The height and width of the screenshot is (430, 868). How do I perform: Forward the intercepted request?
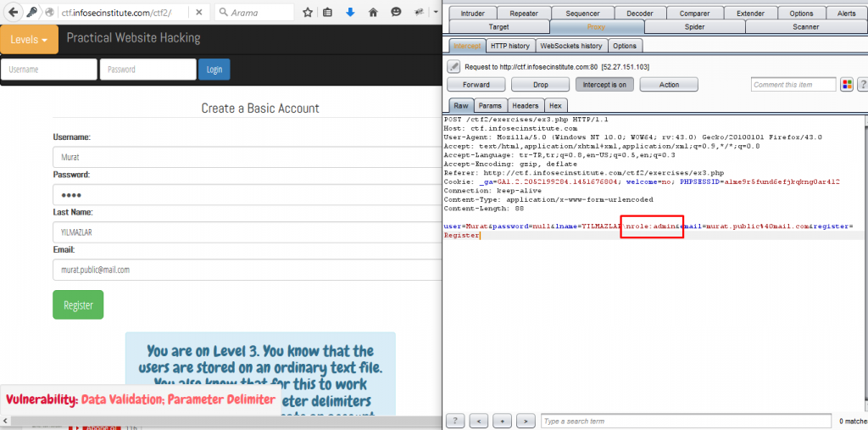coord(476,85)
